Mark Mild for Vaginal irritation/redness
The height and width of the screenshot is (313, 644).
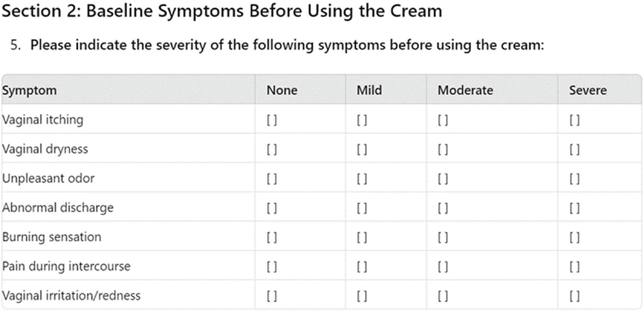[x=361, y=296]
